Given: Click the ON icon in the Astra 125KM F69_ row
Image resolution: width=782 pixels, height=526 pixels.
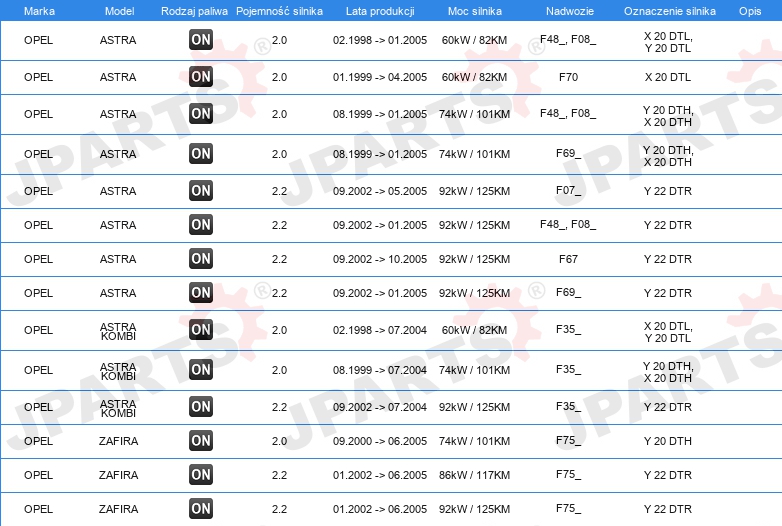Looking at the screenshot, I should click(x=201, y=292).
